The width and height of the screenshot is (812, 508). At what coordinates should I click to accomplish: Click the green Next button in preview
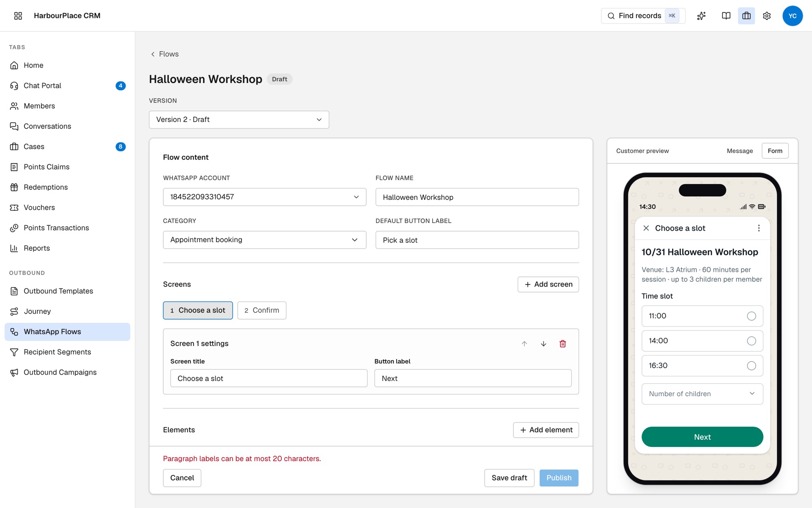click(702, 437)
